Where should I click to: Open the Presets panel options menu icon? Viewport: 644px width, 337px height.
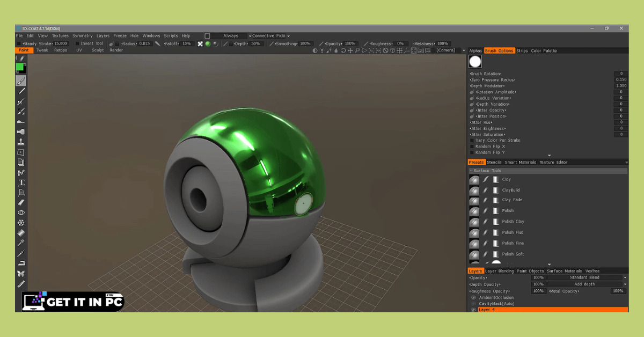click(x=626, y=162)
